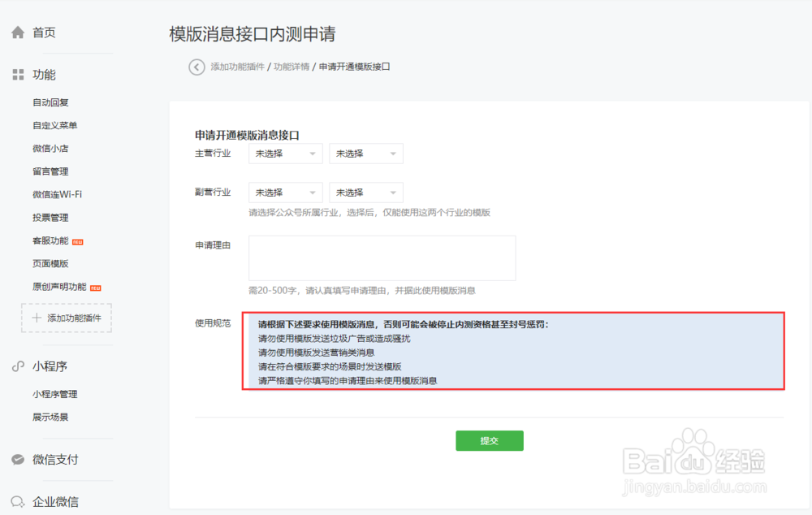
Task: Select 微信连Wi-Fi menu item
Action: tap(57, 194)
